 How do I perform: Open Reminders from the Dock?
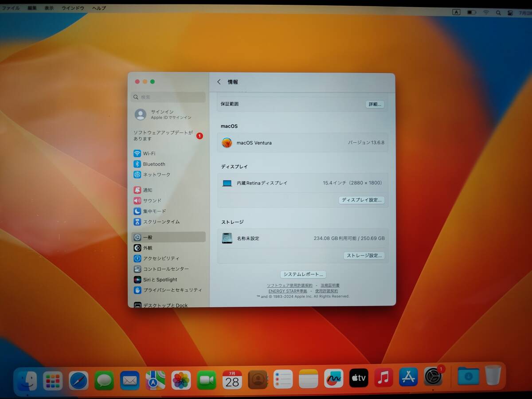(x=283, y=379)
